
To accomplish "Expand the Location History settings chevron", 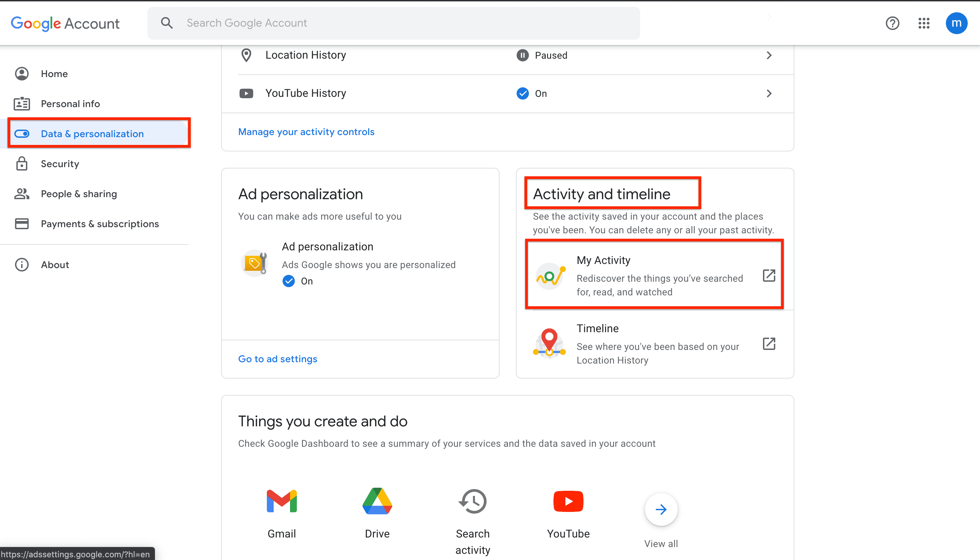I will coord(769,55).
